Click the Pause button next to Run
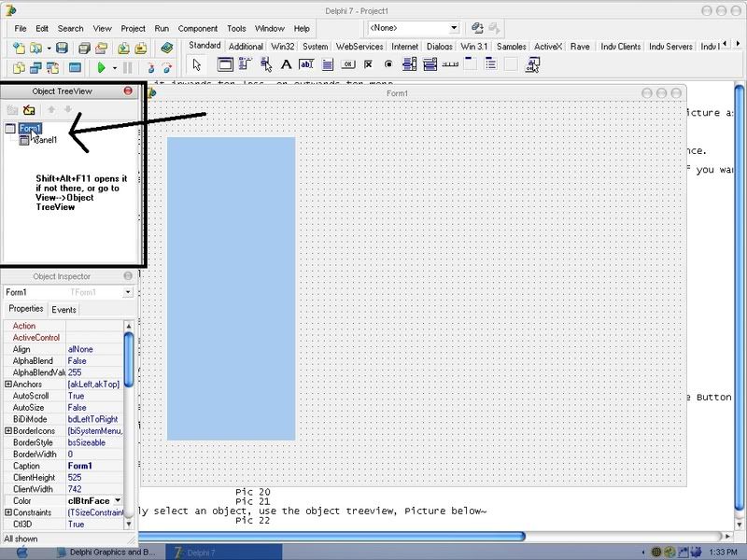The height and width of the screenshot is (560, 747). click(128, 68)
